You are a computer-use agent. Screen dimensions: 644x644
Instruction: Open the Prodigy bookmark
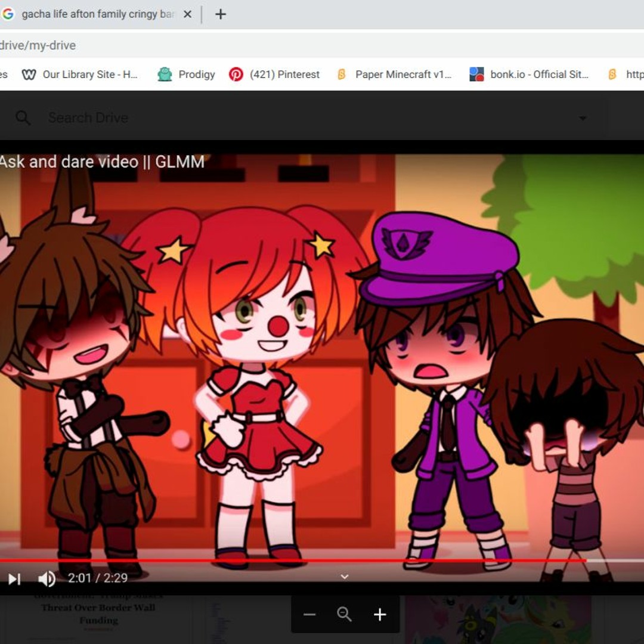click(x=187, y=75)
